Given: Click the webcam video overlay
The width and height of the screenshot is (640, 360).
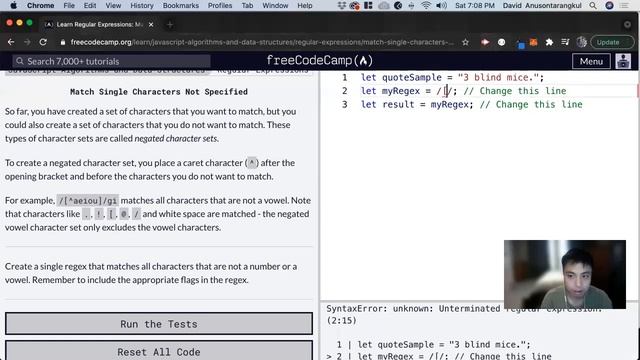Looking at the screenshot, I should (564, 274).
